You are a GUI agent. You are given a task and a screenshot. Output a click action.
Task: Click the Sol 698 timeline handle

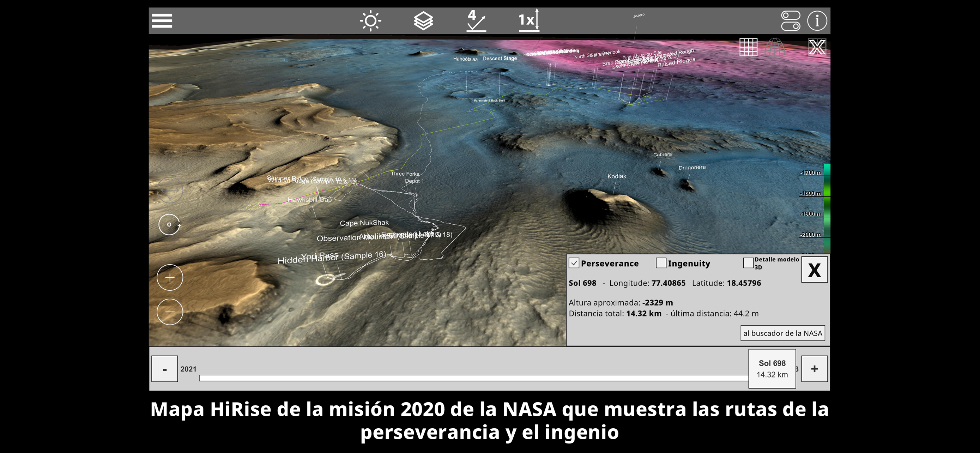coord(772,369)
